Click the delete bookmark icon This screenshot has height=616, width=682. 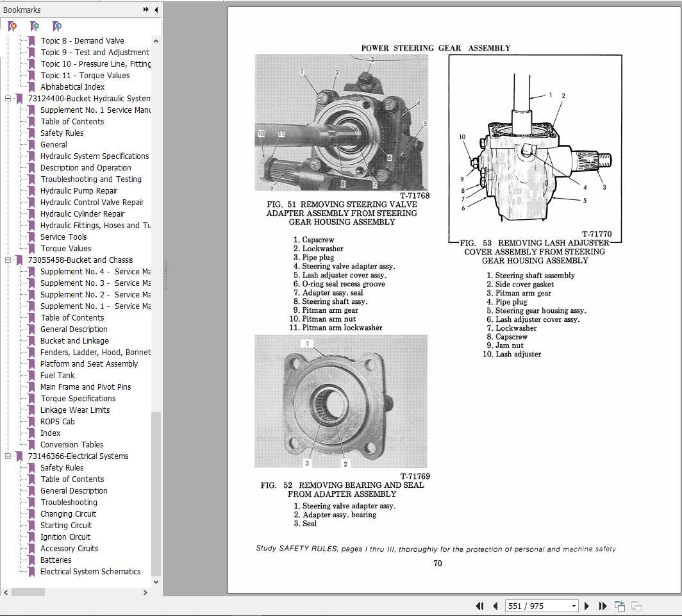click(x=12, y=26)
